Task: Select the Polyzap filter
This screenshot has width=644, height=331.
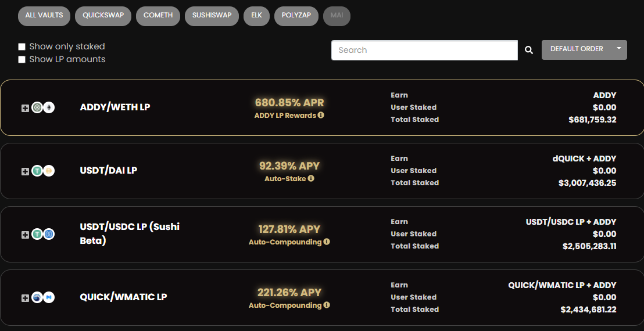Action: point(296,16)
